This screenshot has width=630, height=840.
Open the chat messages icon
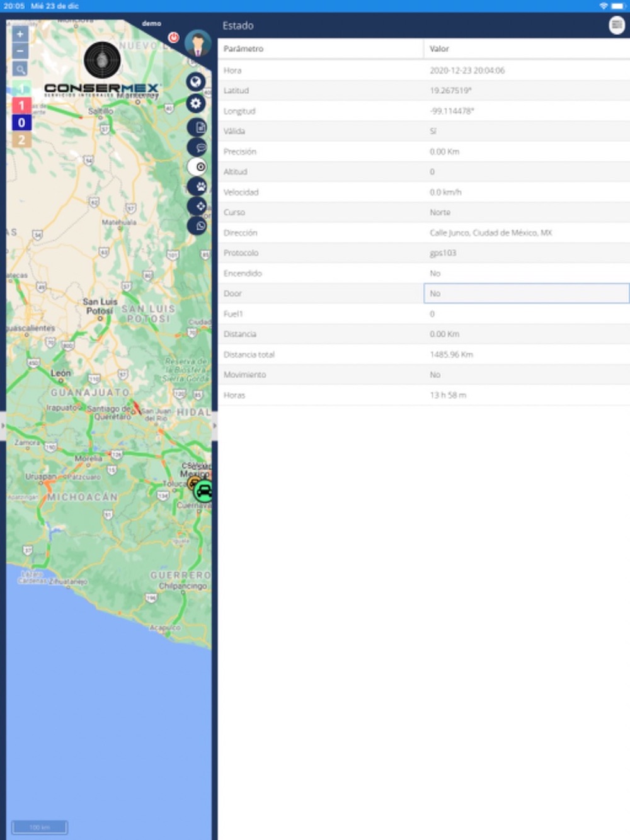[x=199, y=147]
